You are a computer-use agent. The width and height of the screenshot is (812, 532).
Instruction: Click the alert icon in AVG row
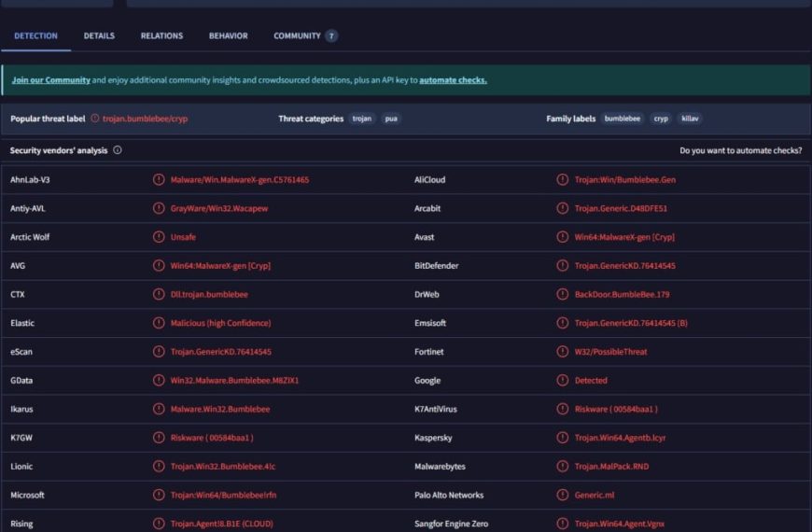(159, 266)
